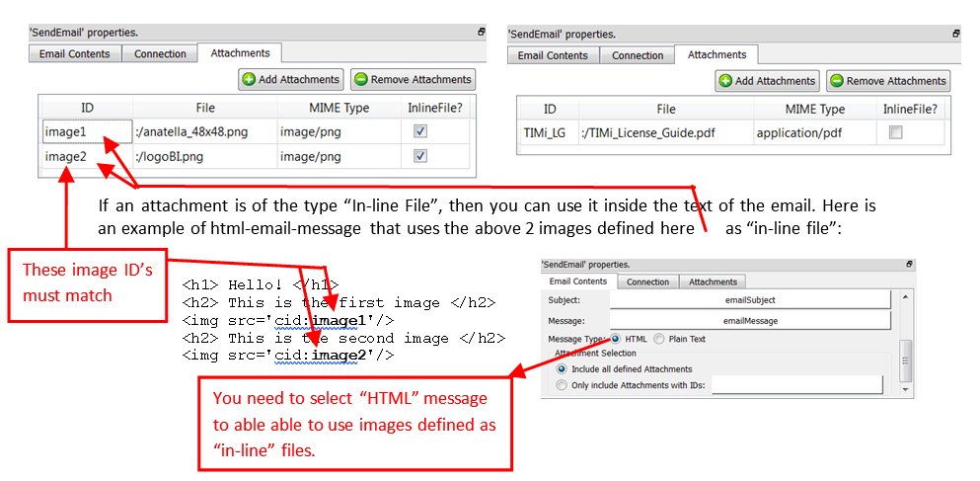Click InlineFile? column header in left table
The image size is (980, 481).
[x=434, y=109]
